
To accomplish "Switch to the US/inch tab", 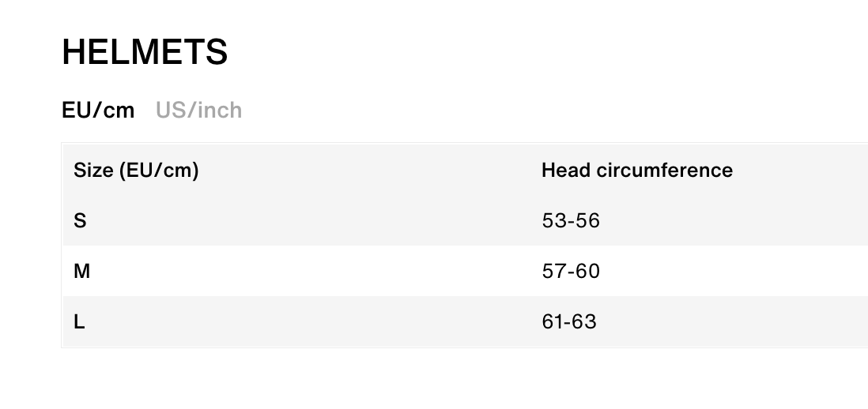I will 198,110.
